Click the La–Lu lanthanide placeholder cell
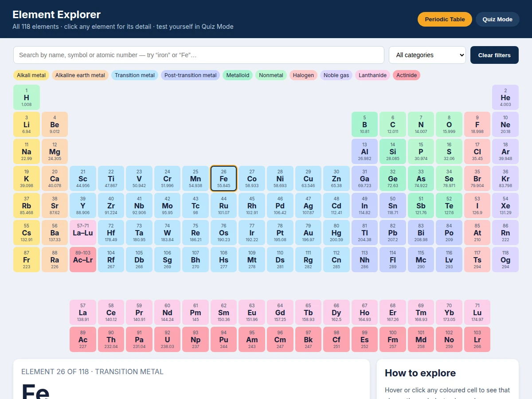 (x=83, y=233)
